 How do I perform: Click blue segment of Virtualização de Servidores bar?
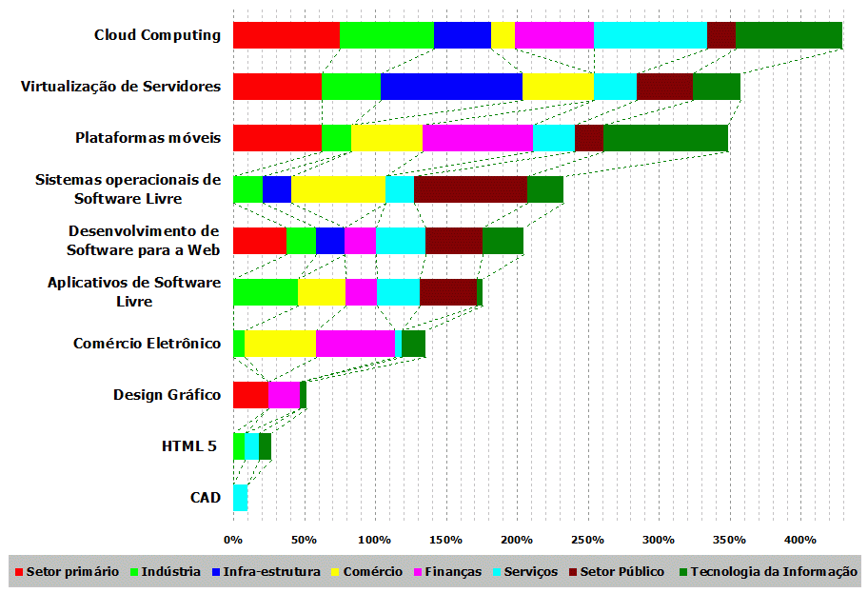pyautogui.click(x=452, y=87)
